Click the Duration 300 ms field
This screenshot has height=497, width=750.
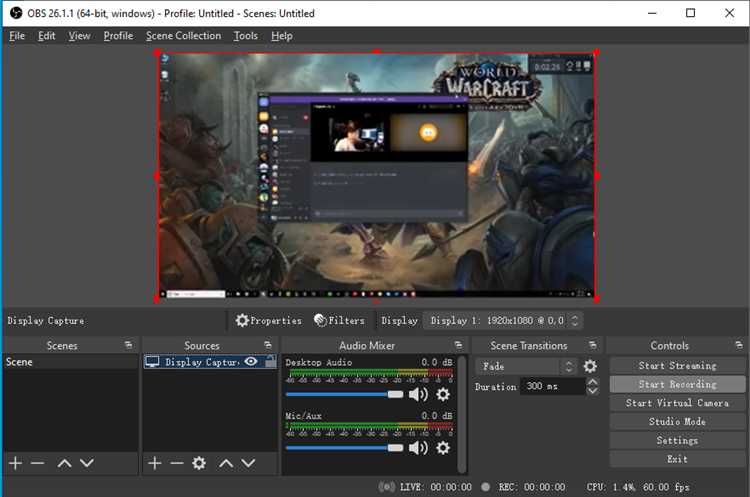pos(553,386)
